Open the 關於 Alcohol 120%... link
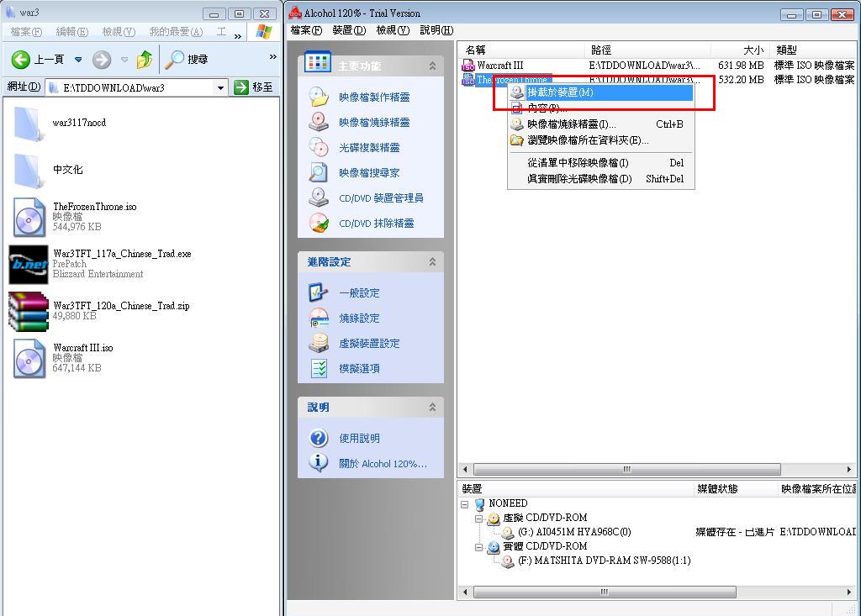Image resolution: width=861 pixels, height=616 pixels. 383,464
